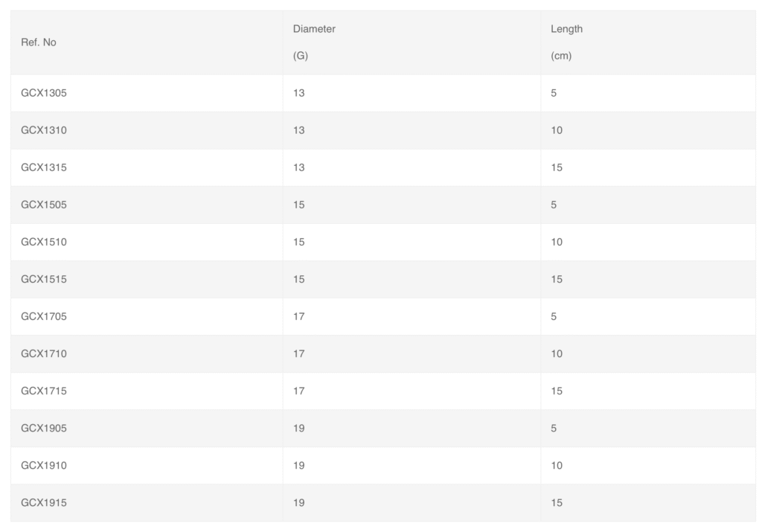Select the GCX1915 reference cell
762x532 pixels.
[x=44, y=502]
